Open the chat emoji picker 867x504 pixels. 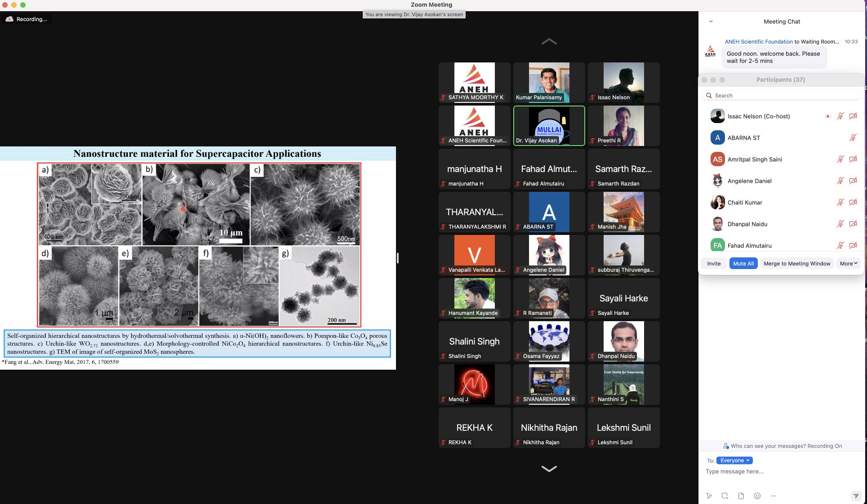pyautogui.click(x=757, y=496)
